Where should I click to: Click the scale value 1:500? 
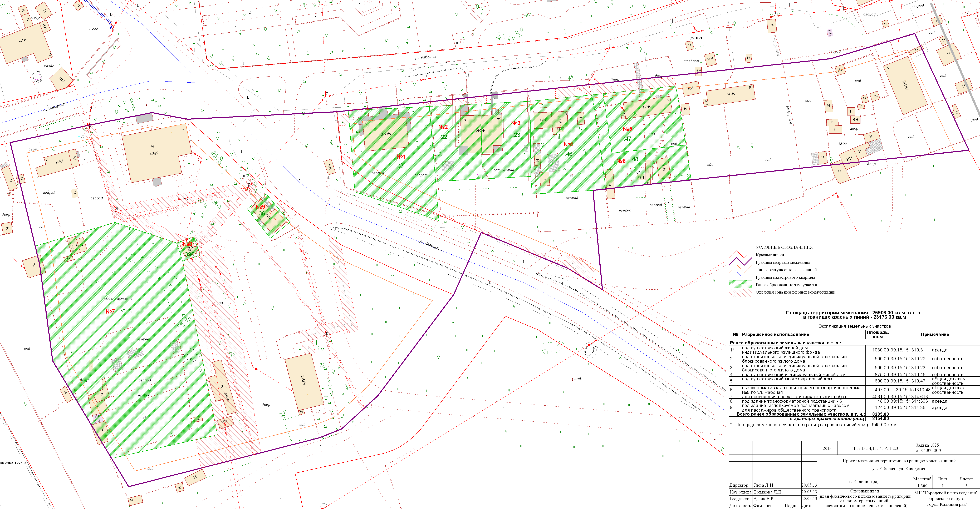click(x=922, y=486)
